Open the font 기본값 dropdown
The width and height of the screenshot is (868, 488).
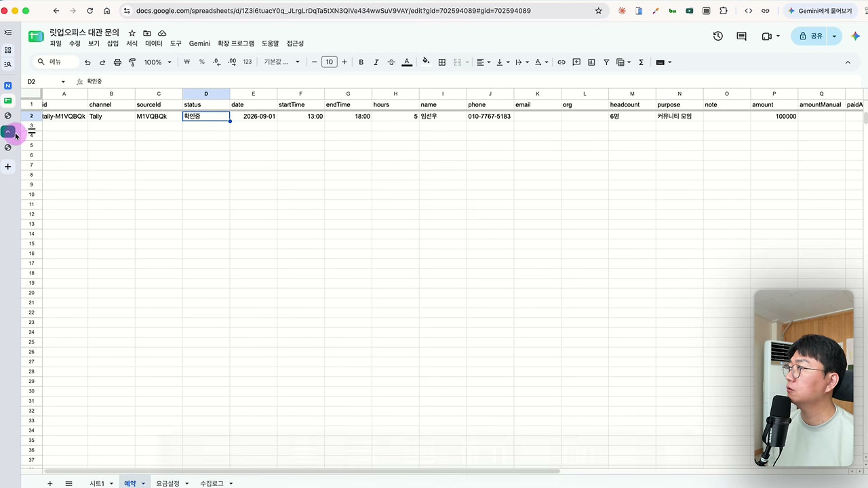point(281,62)
